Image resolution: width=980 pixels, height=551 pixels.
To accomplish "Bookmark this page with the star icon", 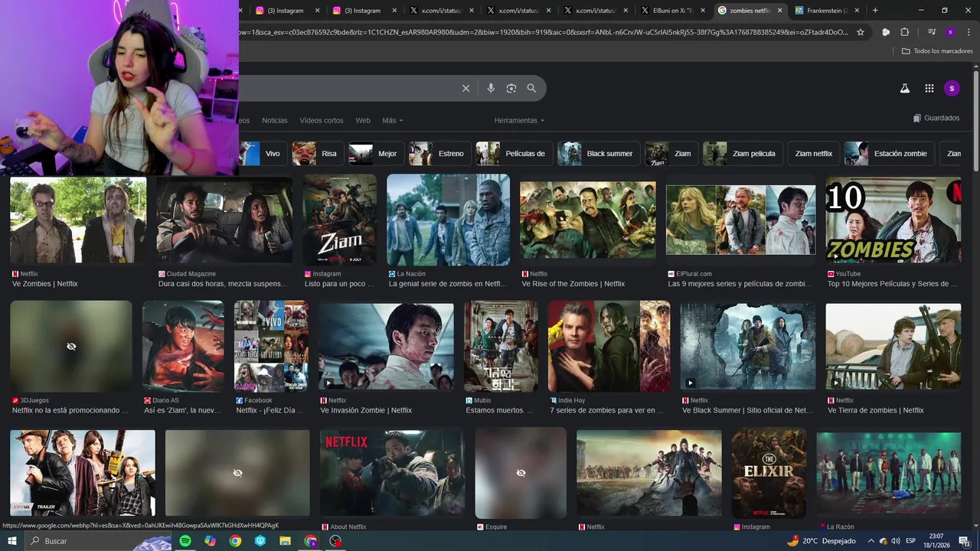I will tap(861, 32).
